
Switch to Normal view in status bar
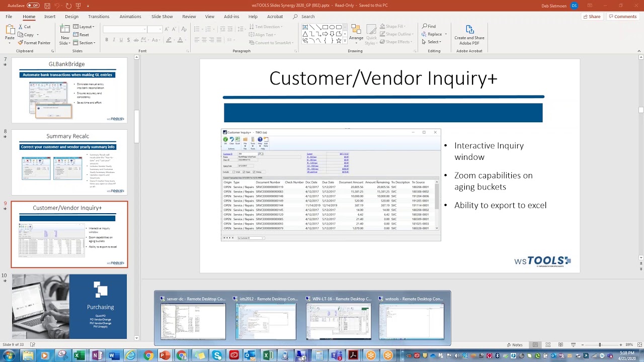coord(535,345)
